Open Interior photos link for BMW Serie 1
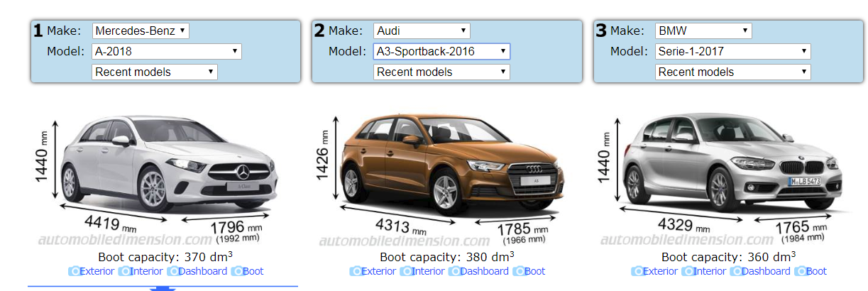The width and height of the screenshot is (868, 291). click(x=710, y=271)
